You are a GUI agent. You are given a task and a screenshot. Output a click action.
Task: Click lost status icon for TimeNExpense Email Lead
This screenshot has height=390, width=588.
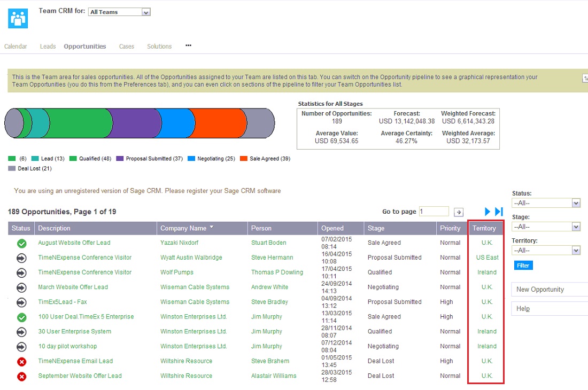tap(22, 362)
